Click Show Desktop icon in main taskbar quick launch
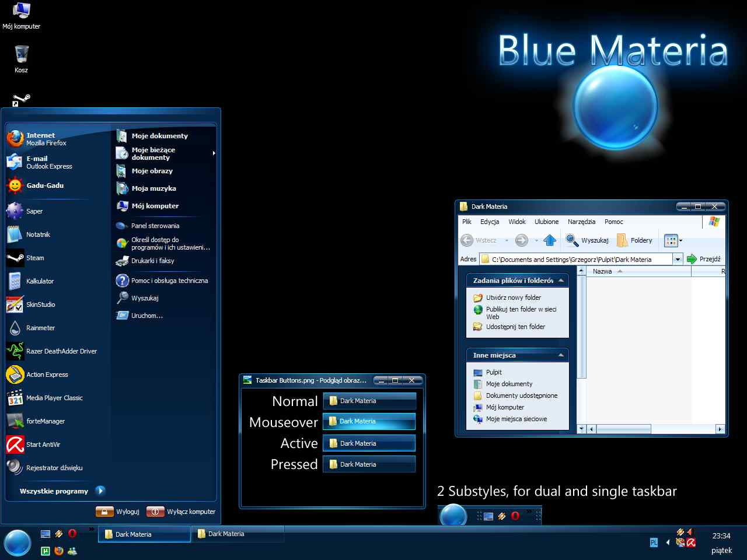747x560 pixels. [x=46, y=533]
